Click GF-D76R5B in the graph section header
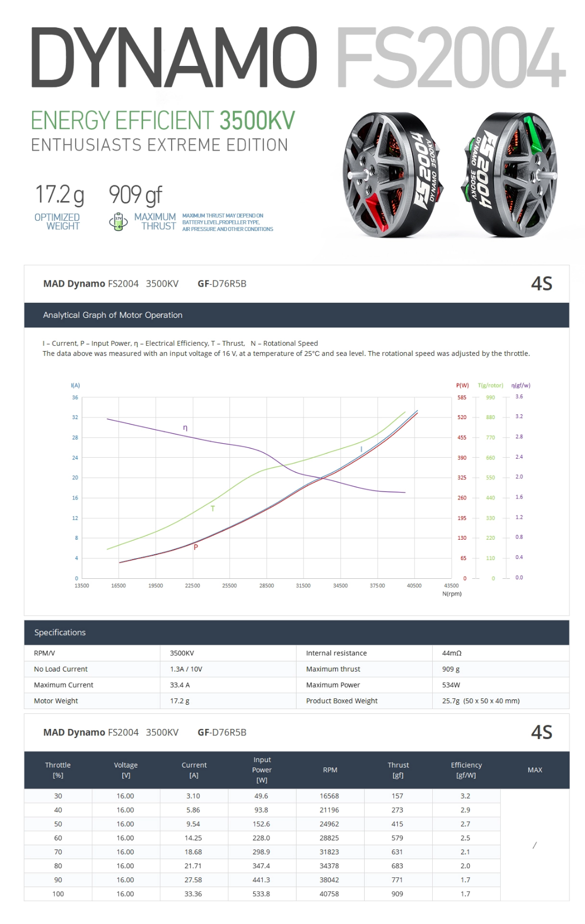 tap(222, 284)
